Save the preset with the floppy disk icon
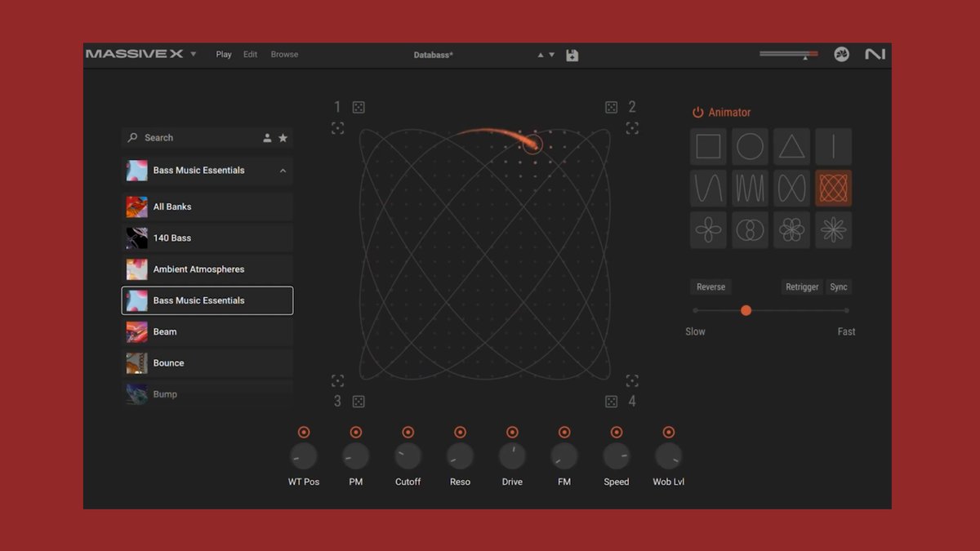Image resolution: width=980 pixels, height=551 pixels. click(x=572, y=55)
